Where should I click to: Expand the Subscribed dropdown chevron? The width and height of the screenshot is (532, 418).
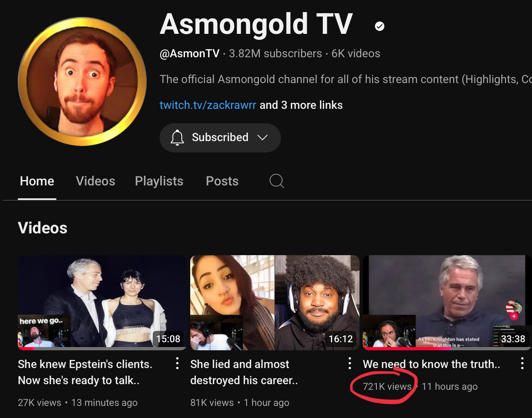263,137
